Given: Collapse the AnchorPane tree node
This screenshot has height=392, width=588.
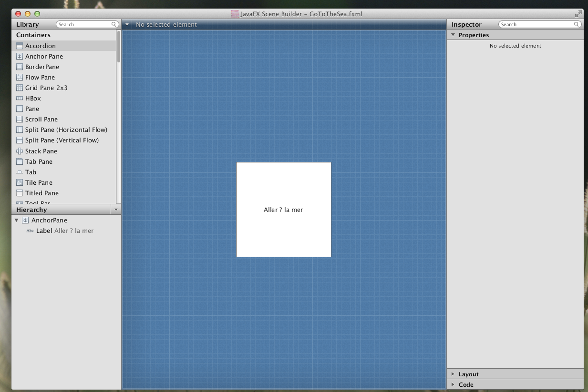Looking at the screenshot, I should click(17, 220).
